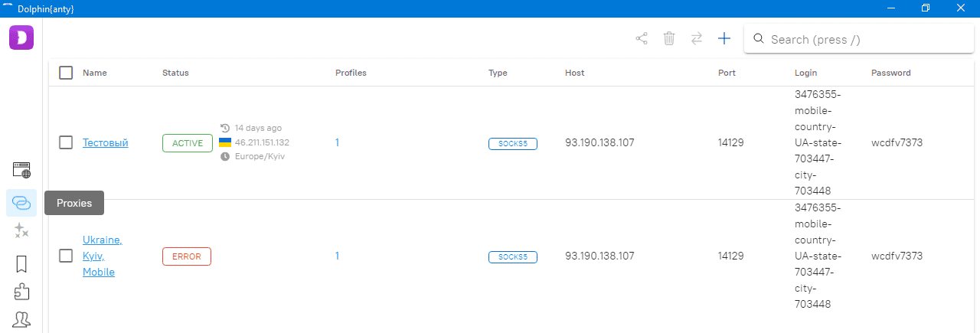Open the Bookmarks sidebar icon
Image resolution: width=980 pixels, height=333 pixels.
[21, 264]
